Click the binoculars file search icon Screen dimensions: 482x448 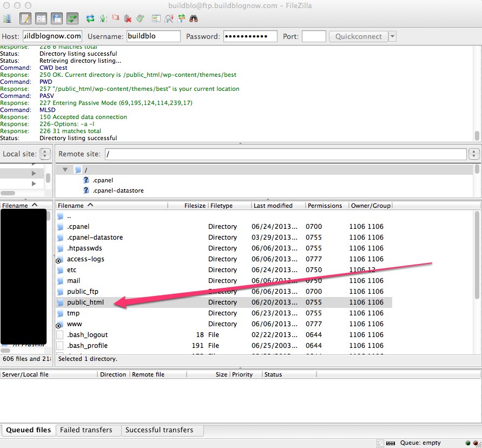coord(193,18)
